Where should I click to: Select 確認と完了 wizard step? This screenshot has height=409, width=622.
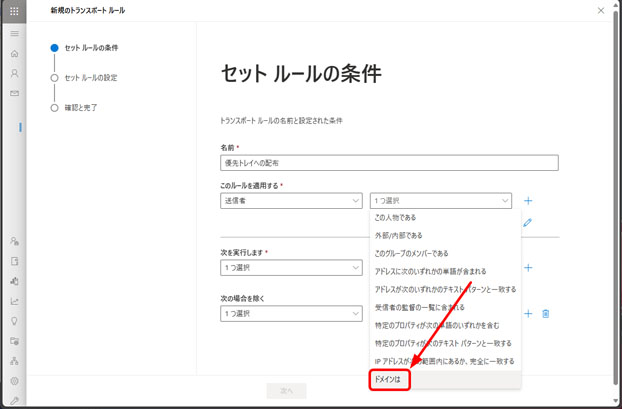(74, 108)
